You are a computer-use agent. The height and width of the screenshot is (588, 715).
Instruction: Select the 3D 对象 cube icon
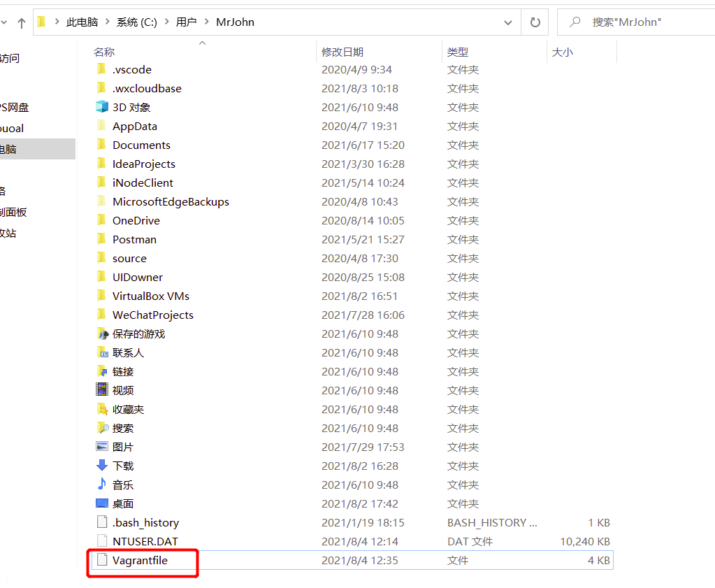point(101,107)
